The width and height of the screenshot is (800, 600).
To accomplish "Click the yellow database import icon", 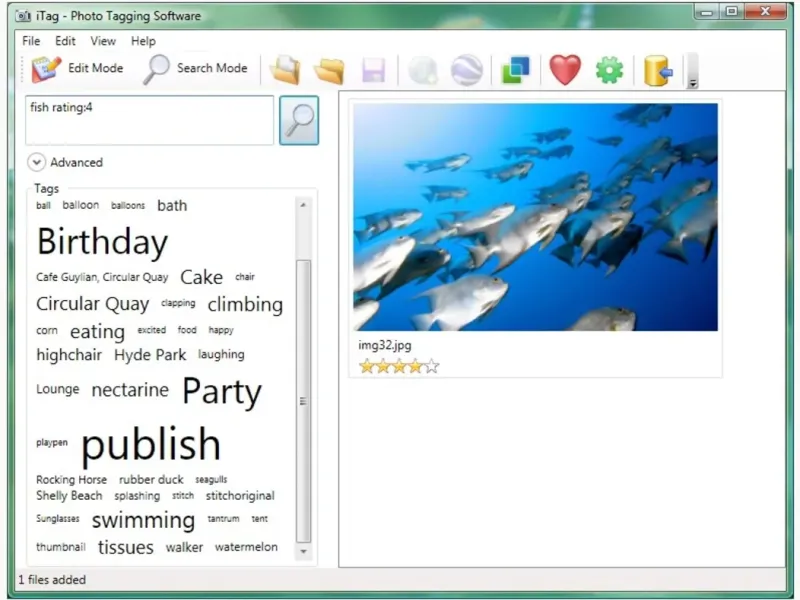I will [x=658, y=70].
